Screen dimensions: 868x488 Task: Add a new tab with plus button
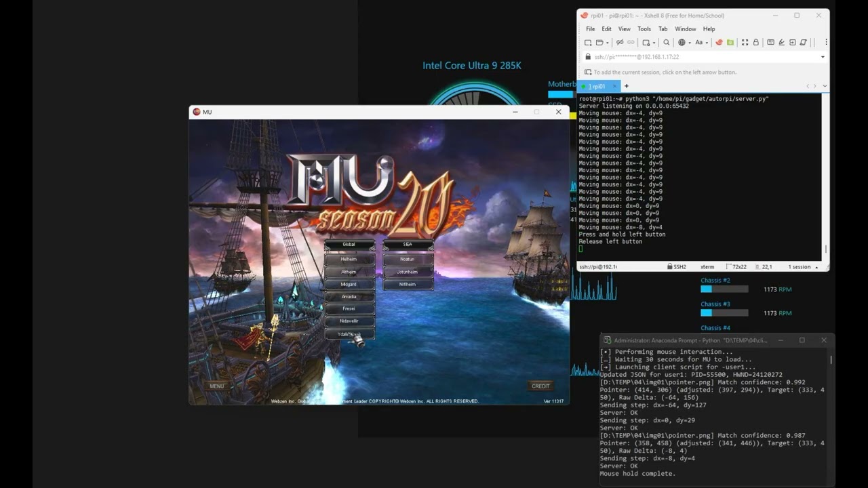pos(627,86)
